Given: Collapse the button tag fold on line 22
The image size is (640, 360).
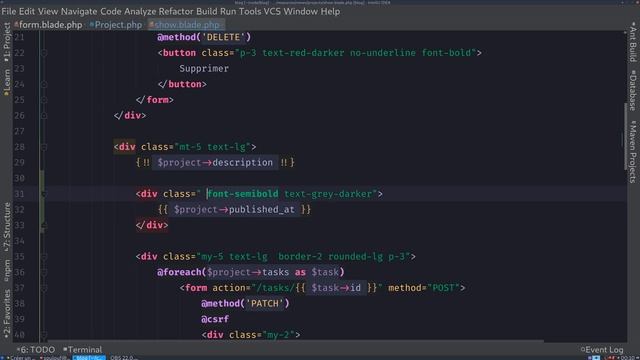Looking at the screenshot, I should (44, 53).
